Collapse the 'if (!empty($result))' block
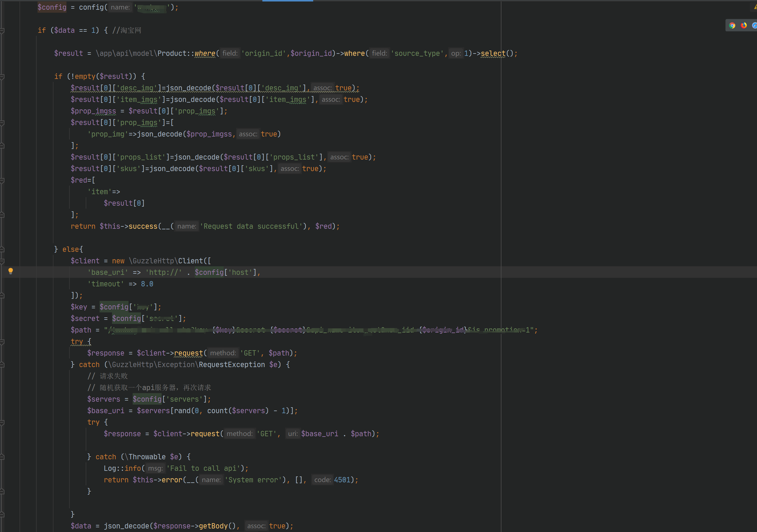This screenshot has height=532, width=757. pos(2,77)
